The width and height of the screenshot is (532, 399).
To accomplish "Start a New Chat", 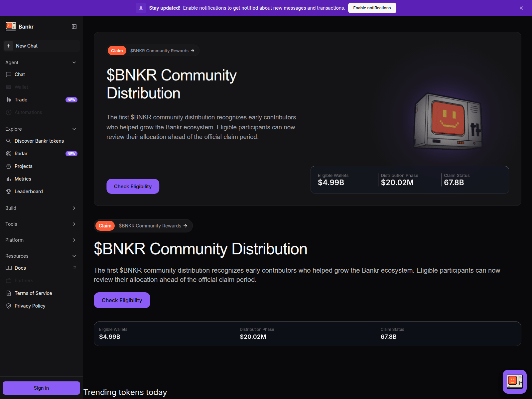I will point(41,46).
